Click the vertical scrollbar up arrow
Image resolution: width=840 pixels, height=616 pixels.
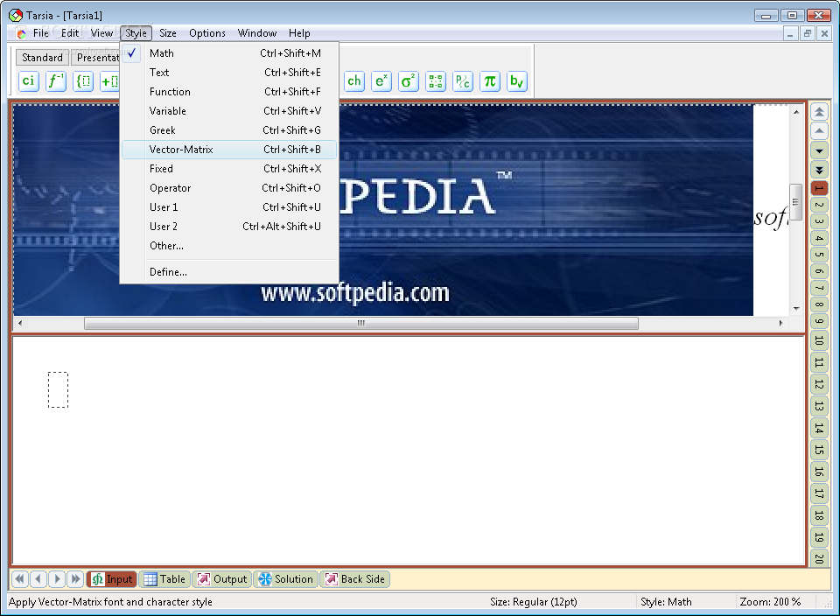point(796,112)
